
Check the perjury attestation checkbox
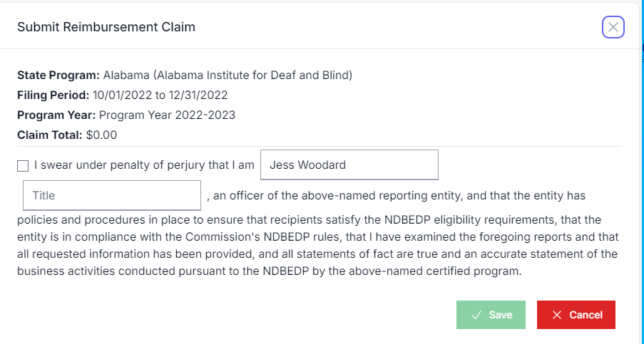[23, 166]
